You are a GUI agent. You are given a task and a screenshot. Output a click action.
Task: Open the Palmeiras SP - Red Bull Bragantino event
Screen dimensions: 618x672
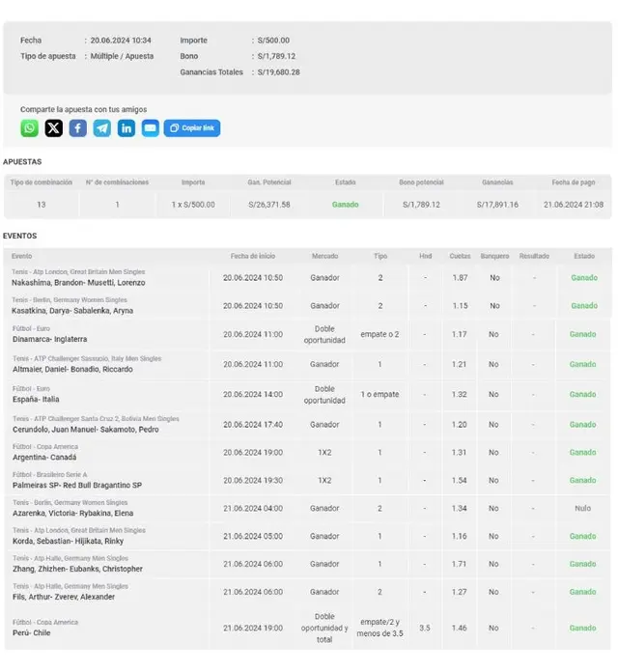pos(76,485)
